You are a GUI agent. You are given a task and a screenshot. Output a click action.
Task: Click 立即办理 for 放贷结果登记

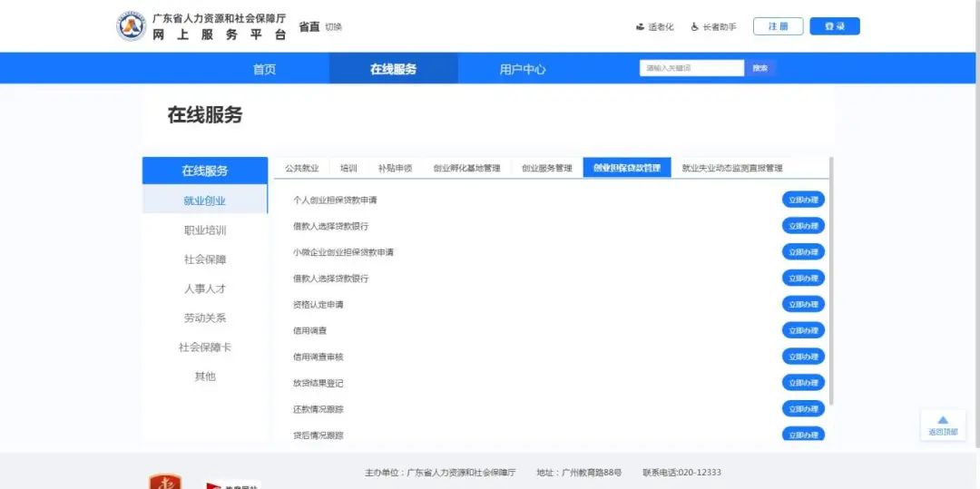tap(803, 383)
